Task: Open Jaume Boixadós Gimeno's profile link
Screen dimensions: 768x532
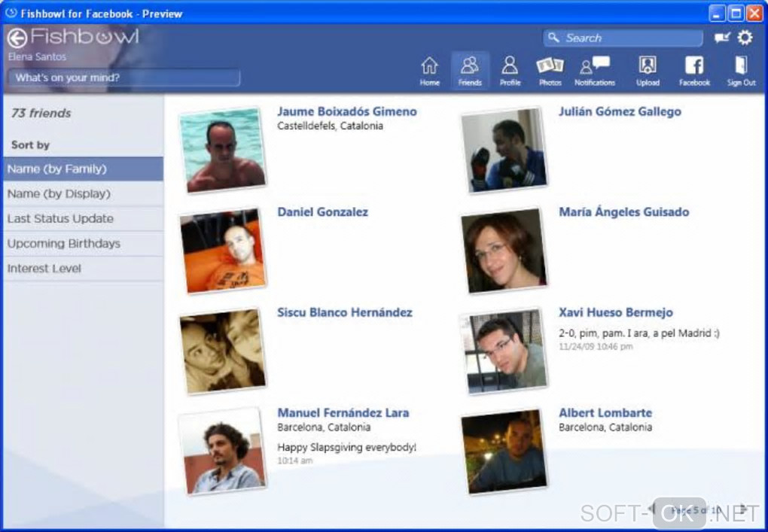Action: click(x=347, y=111)
